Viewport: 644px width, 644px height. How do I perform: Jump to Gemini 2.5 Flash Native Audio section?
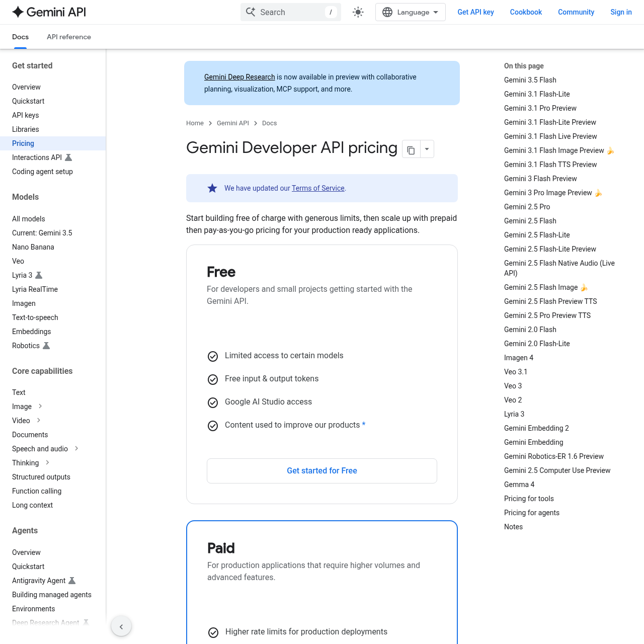pos(559,268)
